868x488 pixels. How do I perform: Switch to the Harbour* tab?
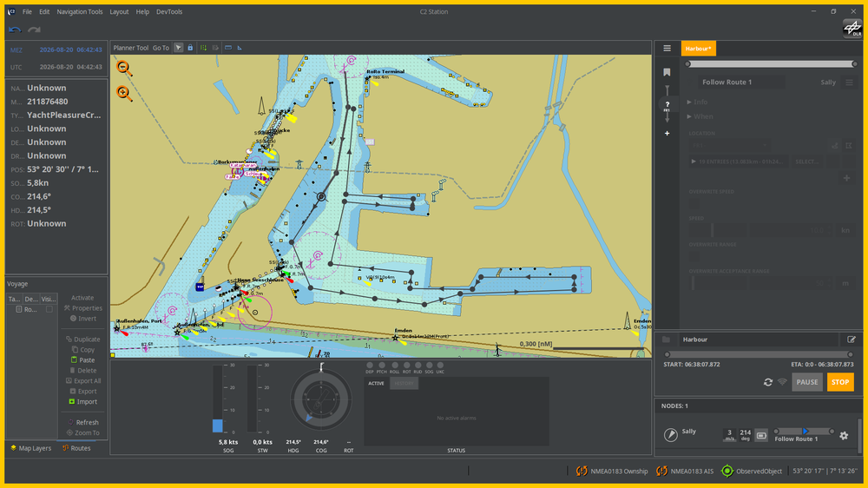[x=698, y=48]
